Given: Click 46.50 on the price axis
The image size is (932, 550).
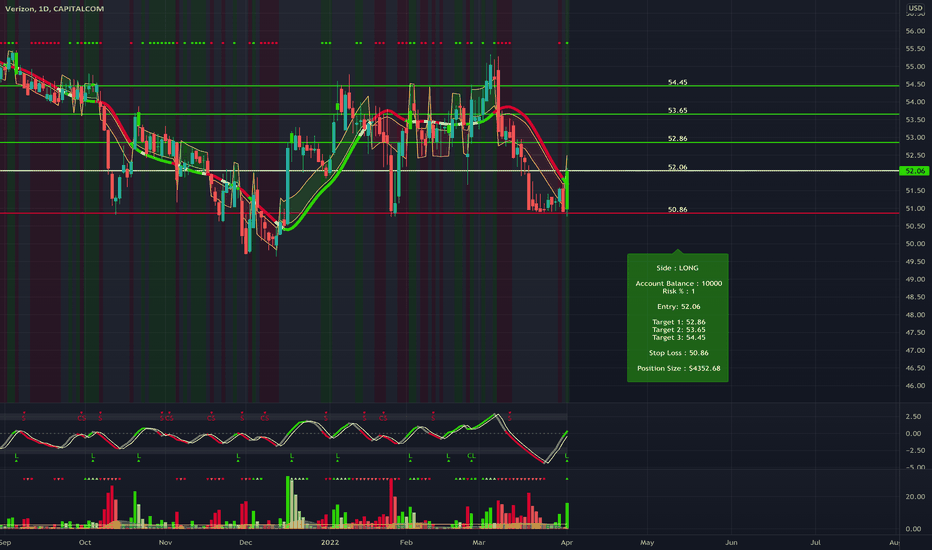Looking at the screenshot, I should [915, 368].
